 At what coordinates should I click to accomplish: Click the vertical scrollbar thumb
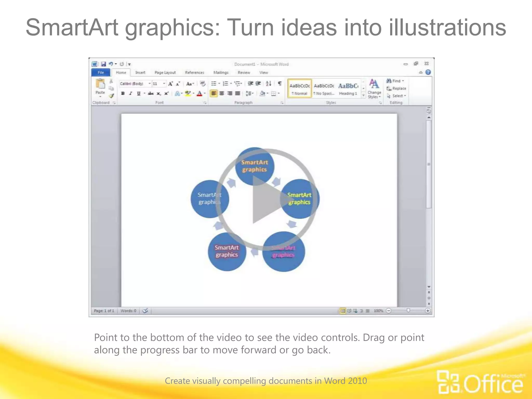[429, 164]
